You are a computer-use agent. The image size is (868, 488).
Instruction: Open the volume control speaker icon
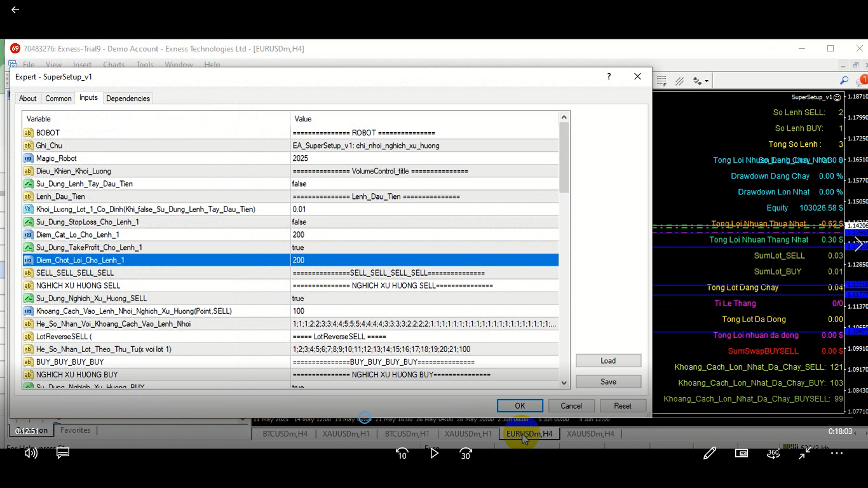click(x=31, y=453)
